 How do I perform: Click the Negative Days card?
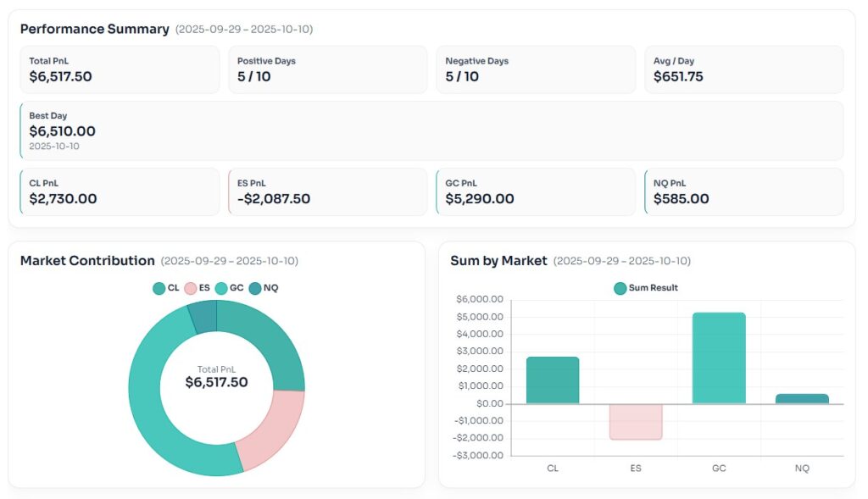(x=535, y=69)
